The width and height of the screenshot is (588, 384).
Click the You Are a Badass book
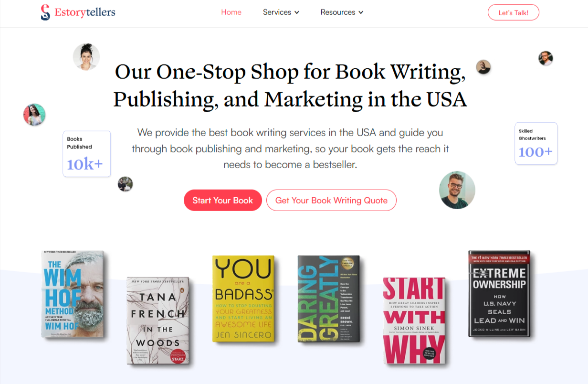click(x=243, y=299)
